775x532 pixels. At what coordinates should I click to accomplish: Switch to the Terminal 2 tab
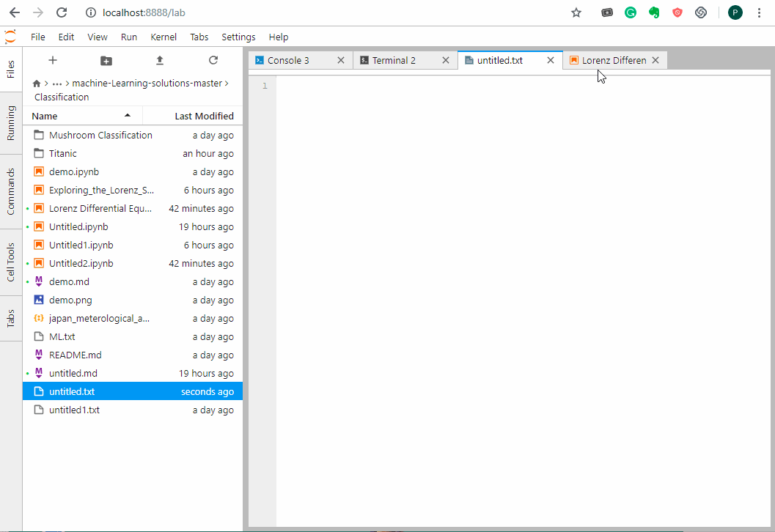(x=394, y=60)
